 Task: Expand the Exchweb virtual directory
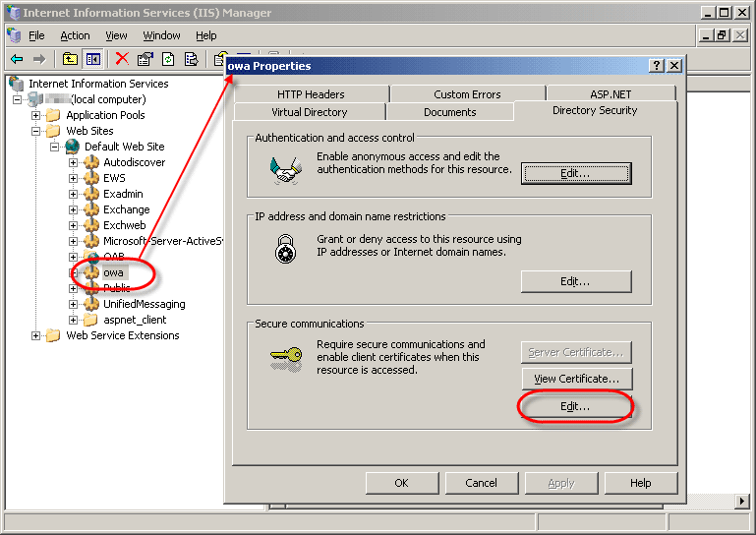click(x=74, y=225)
